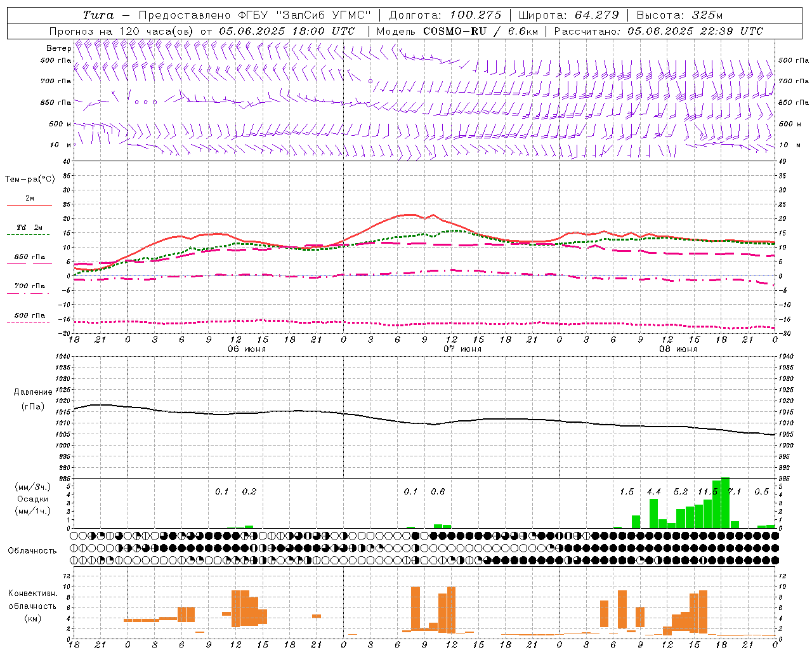The height and width of the screenshot is (650, 812).
Task: Click the "Тем-ра(°C)" temperature panel label
Action: [30, 180]
